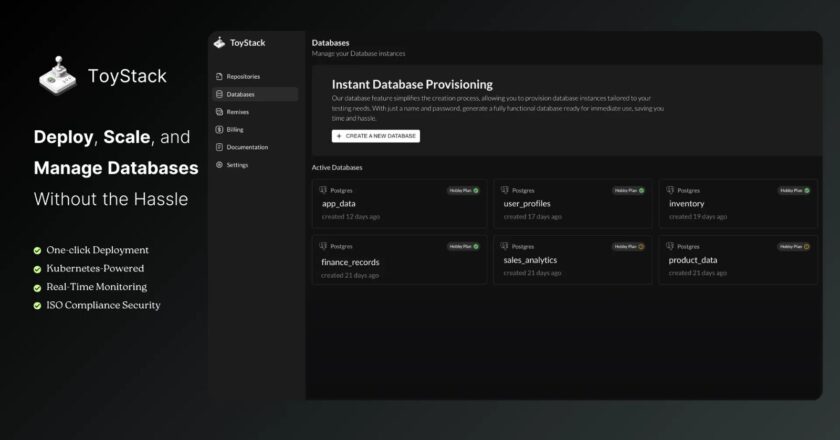Click 'created 21 days ago' under product_data

click(x=698, y=273)
